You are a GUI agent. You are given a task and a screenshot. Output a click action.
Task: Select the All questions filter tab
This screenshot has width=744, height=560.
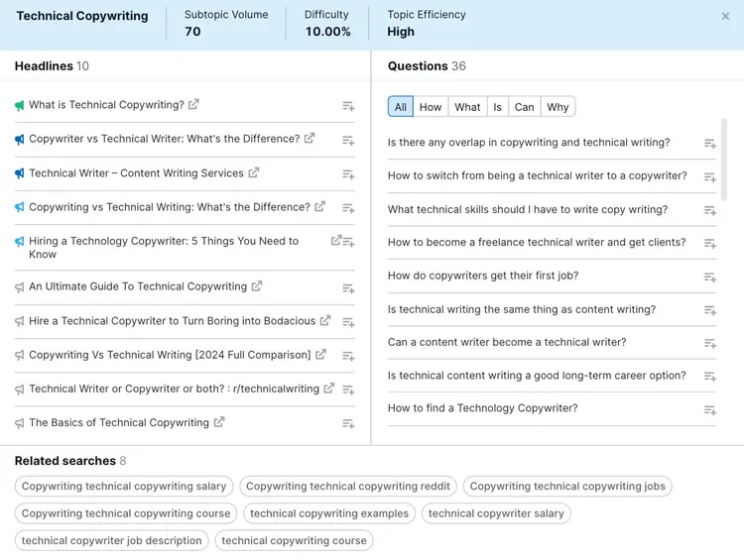[x=401, y=107]
